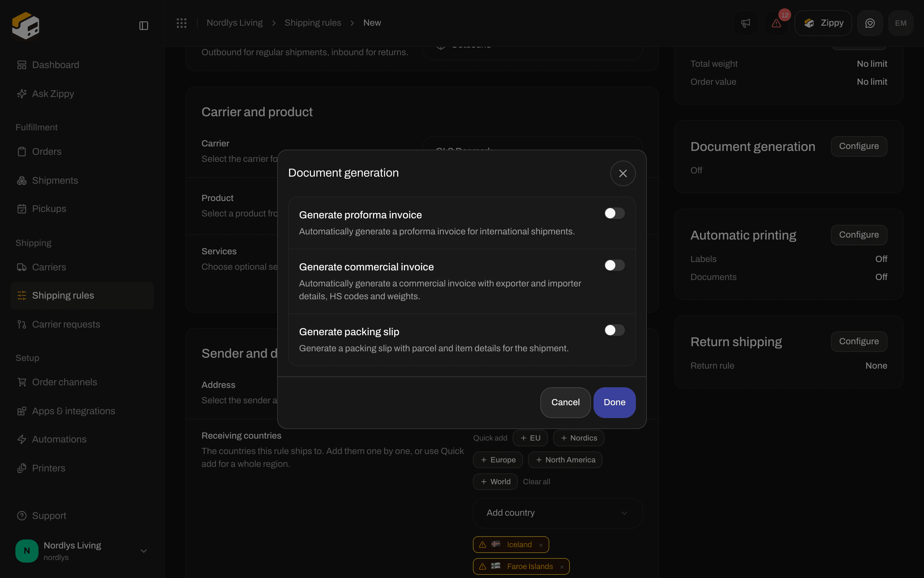This screenshot has height=578, width=924.
Task: Remove Faroe Islands country chip
Action: (562, 567)
